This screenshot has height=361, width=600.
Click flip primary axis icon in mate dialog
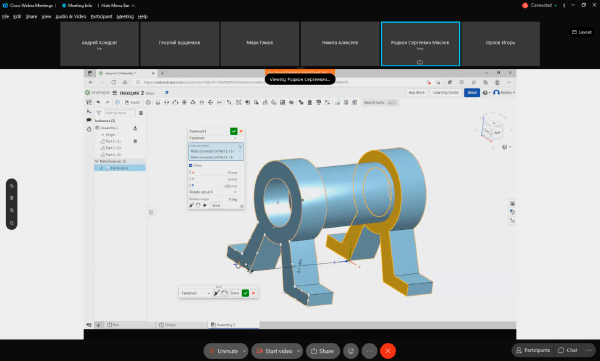(191, 206)
